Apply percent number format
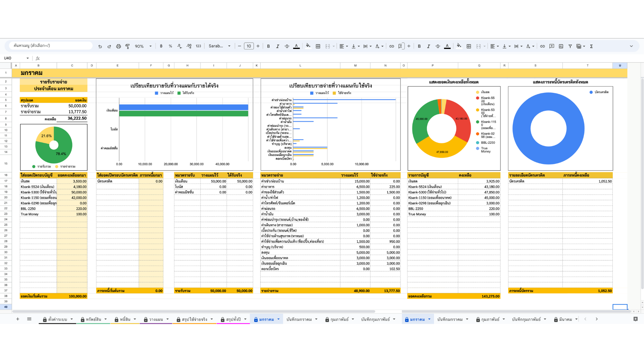Screen dimensions: 644x362 pos(170,46)
